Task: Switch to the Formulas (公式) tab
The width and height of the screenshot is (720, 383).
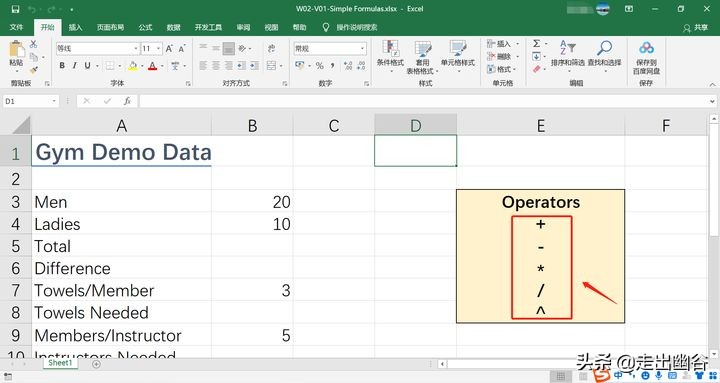Action: coord(146,27)
